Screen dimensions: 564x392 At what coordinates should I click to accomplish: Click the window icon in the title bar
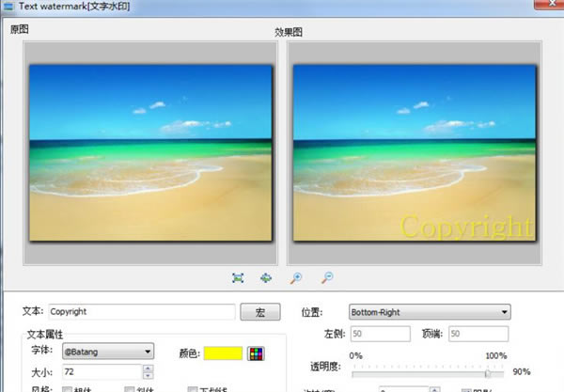[x=8, y=6]
